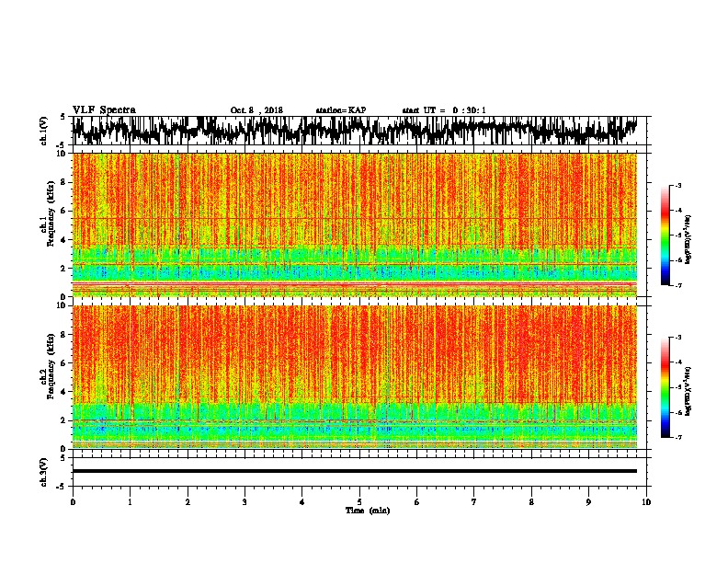Click inside the ch.1 frequency spectrogram
Screen dimensions: 728x563
pos(354,224)
